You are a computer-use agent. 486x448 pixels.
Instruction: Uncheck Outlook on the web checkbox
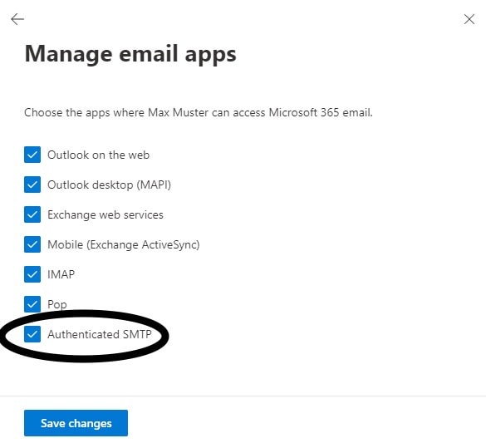pyautogui.click(x=32, y=155)
